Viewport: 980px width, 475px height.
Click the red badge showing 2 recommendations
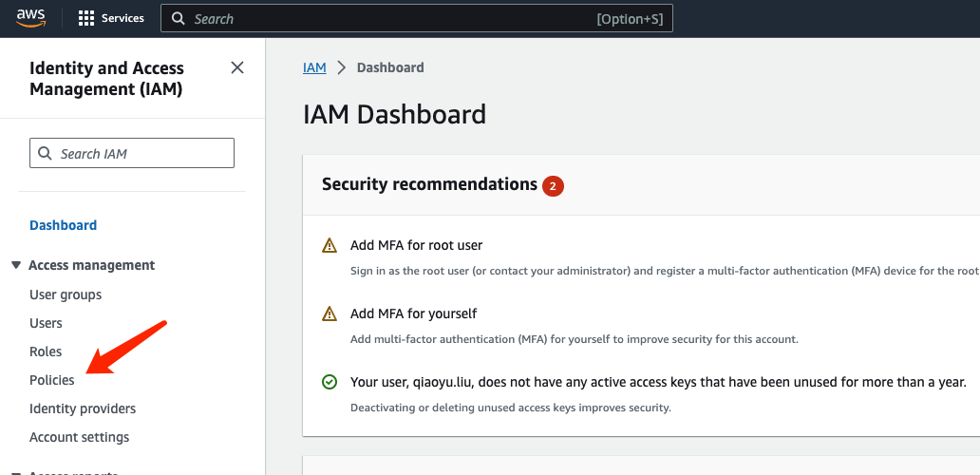point(553,186)
